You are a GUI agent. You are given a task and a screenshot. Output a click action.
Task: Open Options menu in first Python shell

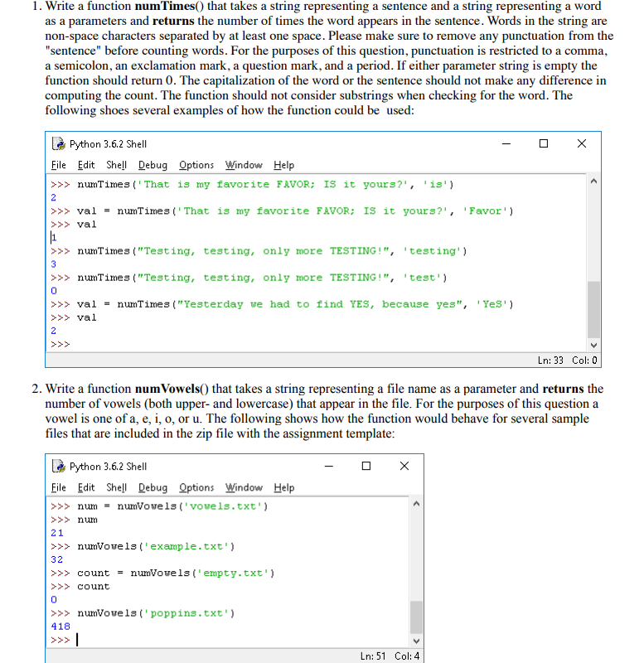tap(196, 165)
